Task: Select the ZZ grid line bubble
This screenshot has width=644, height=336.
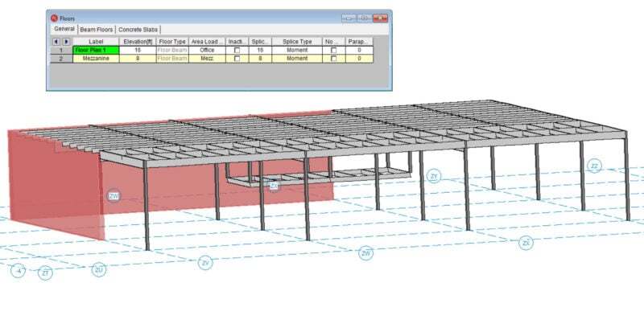Action: point(596,166)
